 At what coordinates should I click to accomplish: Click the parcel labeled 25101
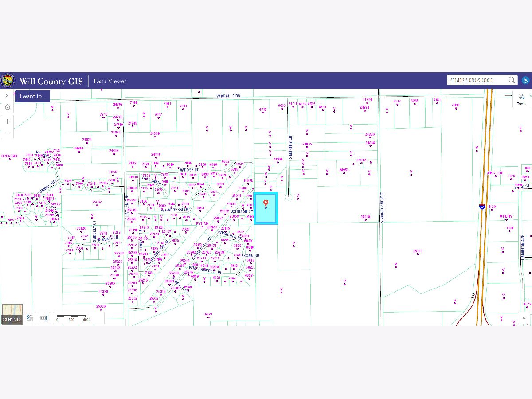click(x=418, y=251)
